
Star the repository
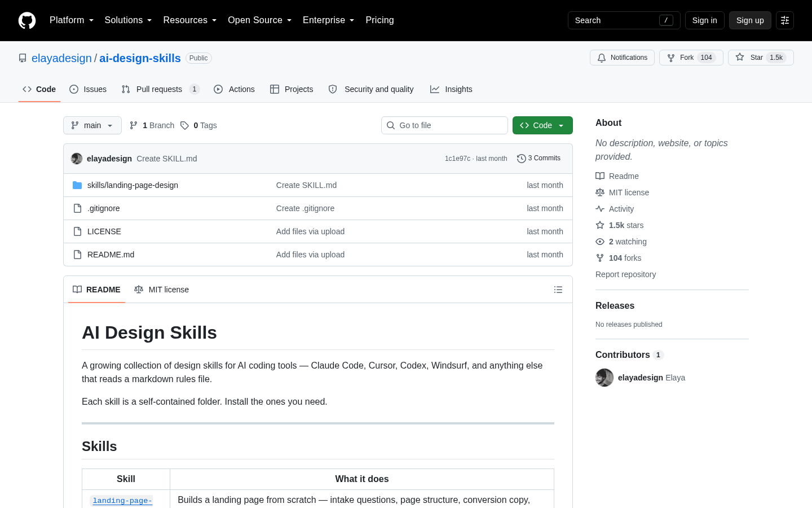tap(761, 58)
